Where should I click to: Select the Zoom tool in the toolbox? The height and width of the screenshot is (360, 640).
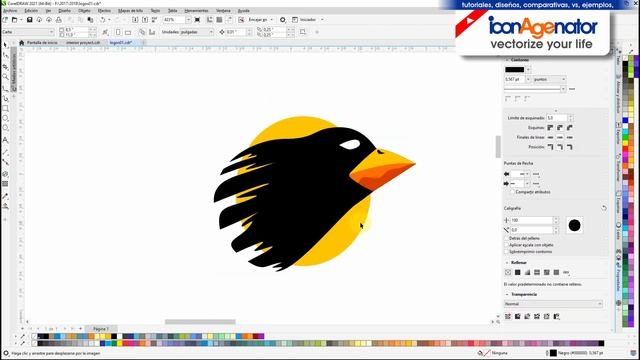click(5, 76)
